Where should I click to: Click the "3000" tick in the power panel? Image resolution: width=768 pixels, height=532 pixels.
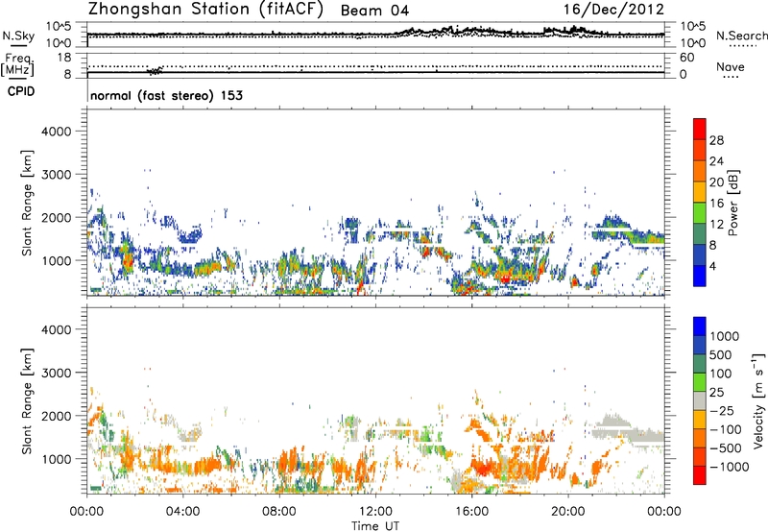click(x=57, y=175)
